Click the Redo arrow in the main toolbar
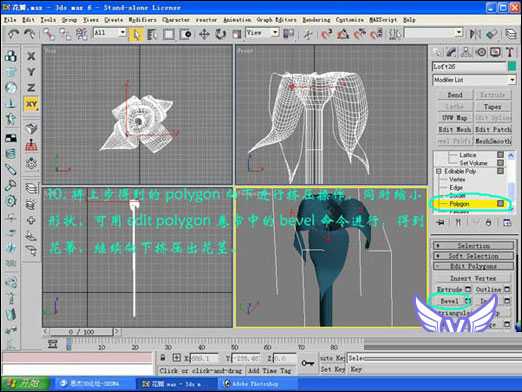522x392 pixels. [x=30, y=34]
